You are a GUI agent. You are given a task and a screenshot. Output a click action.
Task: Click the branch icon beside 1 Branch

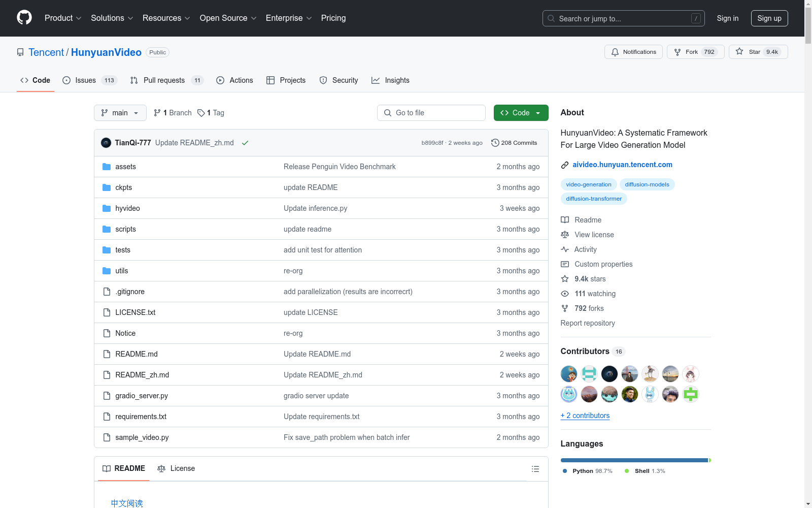tap(157, 113)
